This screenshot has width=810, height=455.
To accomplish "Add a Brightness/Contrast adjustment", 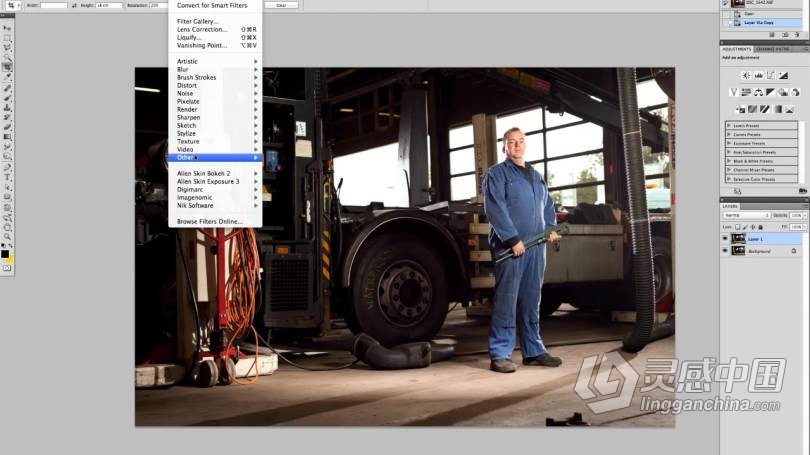I will (746, 75).
